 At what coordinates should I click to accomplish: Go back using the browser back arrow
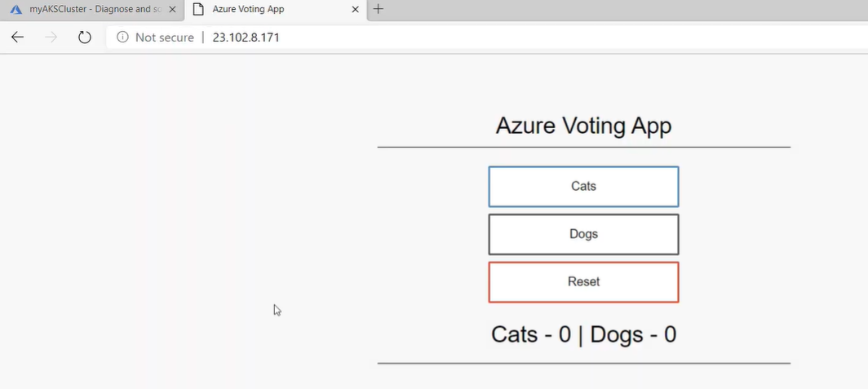tap(17, 37)
